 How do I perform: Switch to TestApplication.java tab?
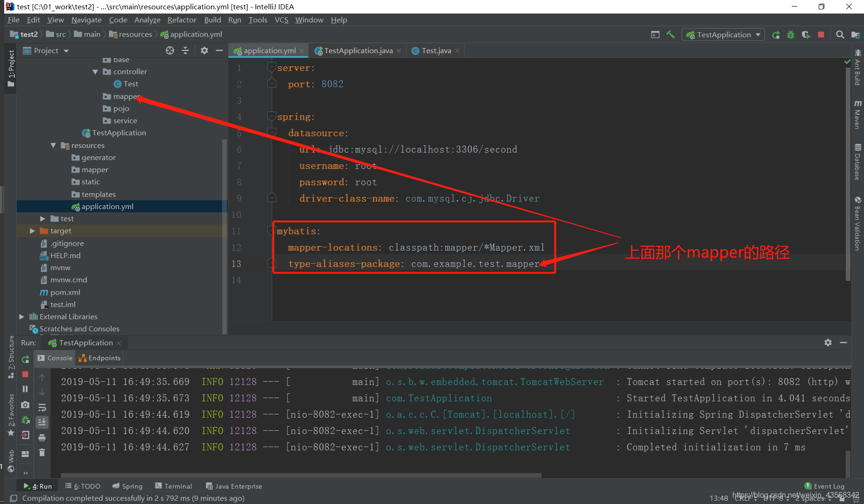tap(358, 50)
